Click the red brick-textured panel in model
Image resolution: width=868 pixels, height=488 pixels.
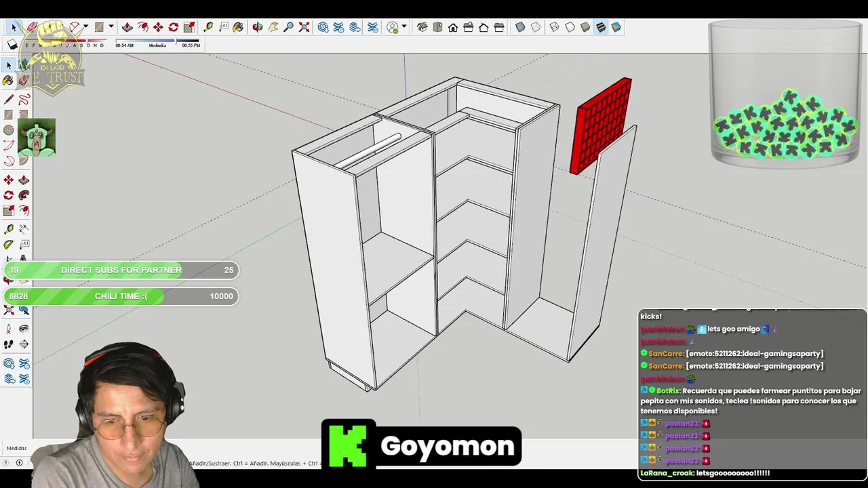(x=601, y=126)
